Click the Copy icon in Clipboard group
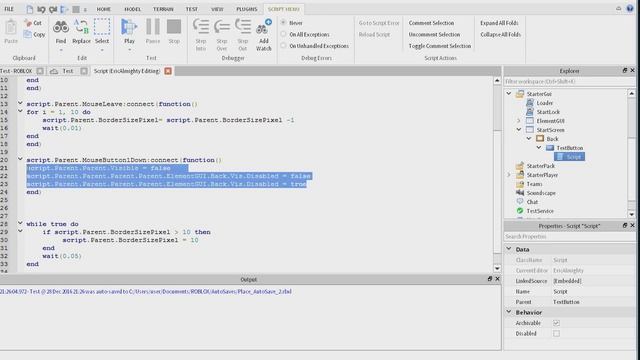 (28, 35)
